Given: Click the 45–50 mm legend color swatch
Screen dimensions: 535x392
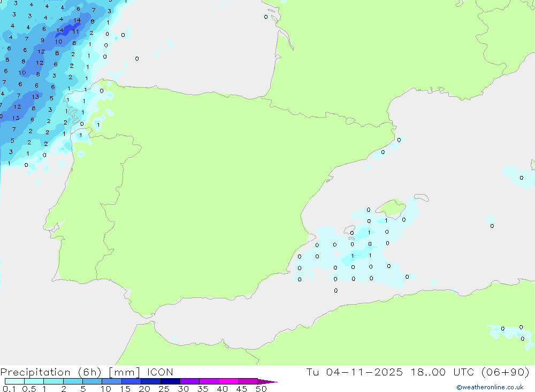Looking at the screenshot, I should tap(248, 381).
